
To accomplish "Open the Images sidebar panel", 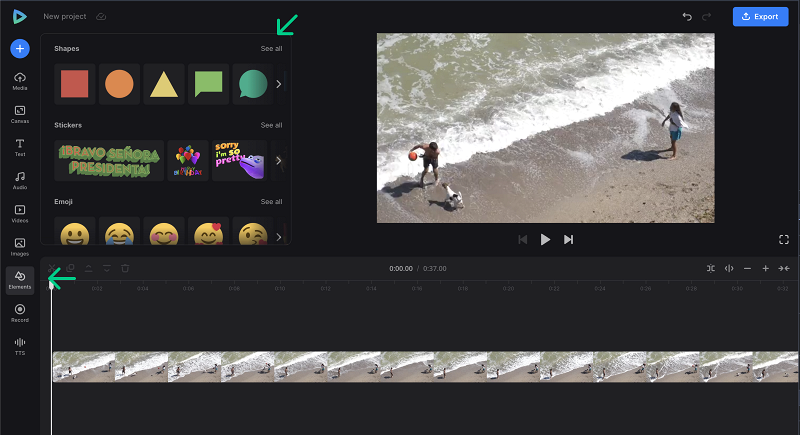I will (x=20, y=247).
